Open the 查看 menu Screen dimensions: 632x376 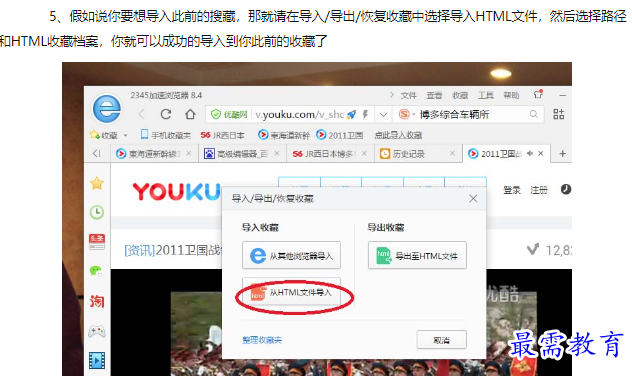point(434,96)
